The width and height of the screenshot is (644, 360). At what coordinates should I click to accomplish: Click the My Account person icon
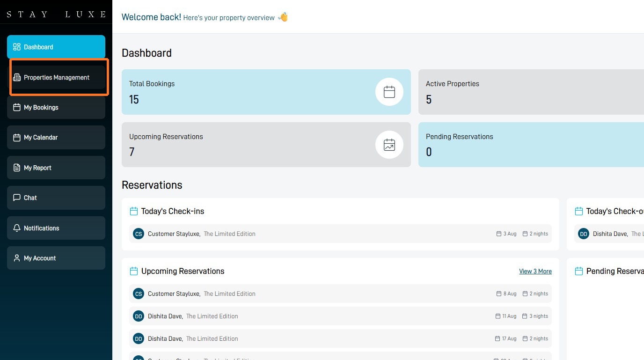click(x=17, y=258)
